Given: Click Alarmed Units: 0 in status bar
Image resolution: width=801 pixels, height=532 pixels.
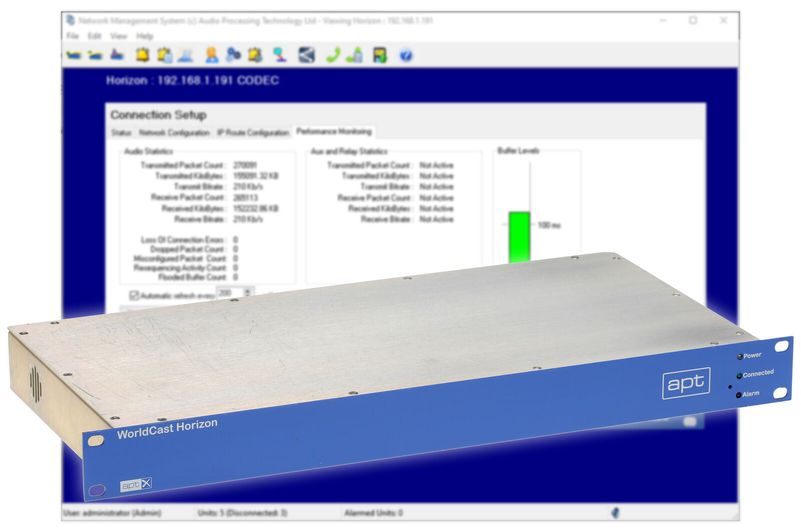Looking at the screenshot, I should [x=373, y=513].
